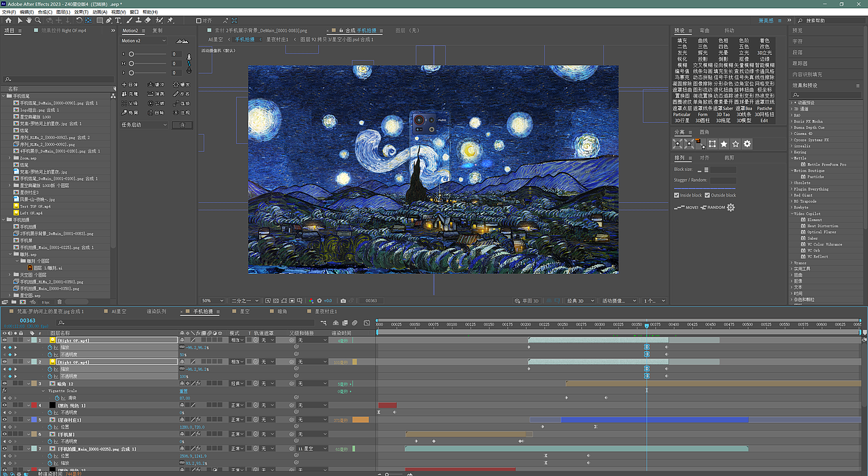868x476 pixels.
Task: Open the 任务启动 dropdown in Motion2 panel
Action: pos(144,125)
